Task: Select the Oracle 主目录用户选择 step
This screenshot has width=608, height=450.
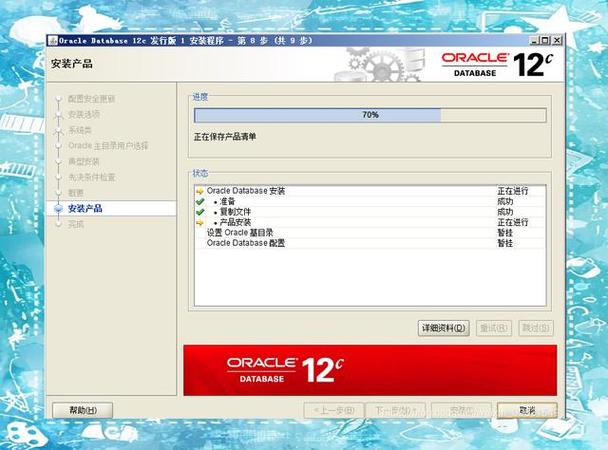Action: [x=108, y=146]
